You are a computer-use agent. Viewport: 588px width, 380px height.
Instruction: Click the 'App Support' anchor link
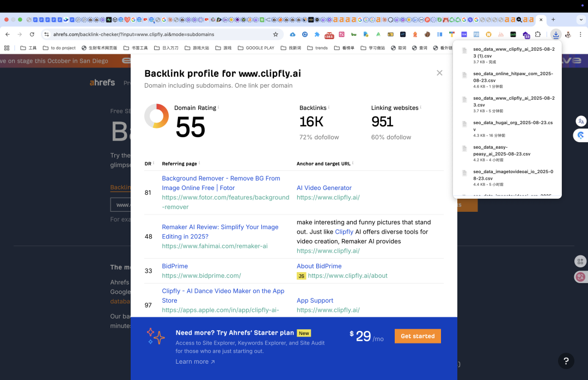pyautogui.click(x=315, y=301)
